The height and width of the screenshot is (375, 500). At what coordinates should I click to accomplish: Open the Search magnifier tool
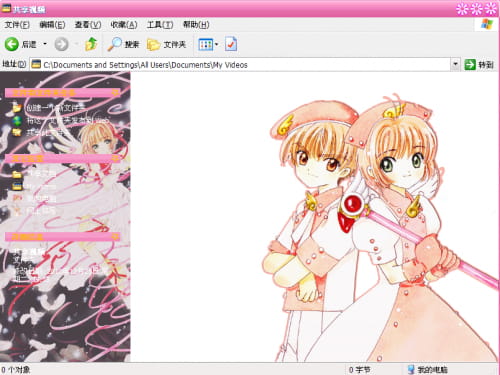click(123, 44)
